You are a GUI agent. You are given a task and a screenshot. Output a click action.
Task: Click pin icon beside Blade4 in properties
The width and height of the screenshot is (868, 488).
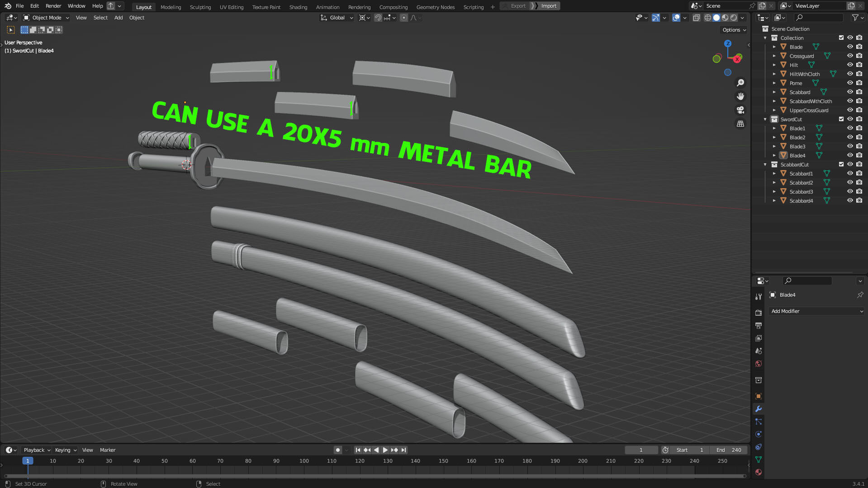tap(860, 295)
